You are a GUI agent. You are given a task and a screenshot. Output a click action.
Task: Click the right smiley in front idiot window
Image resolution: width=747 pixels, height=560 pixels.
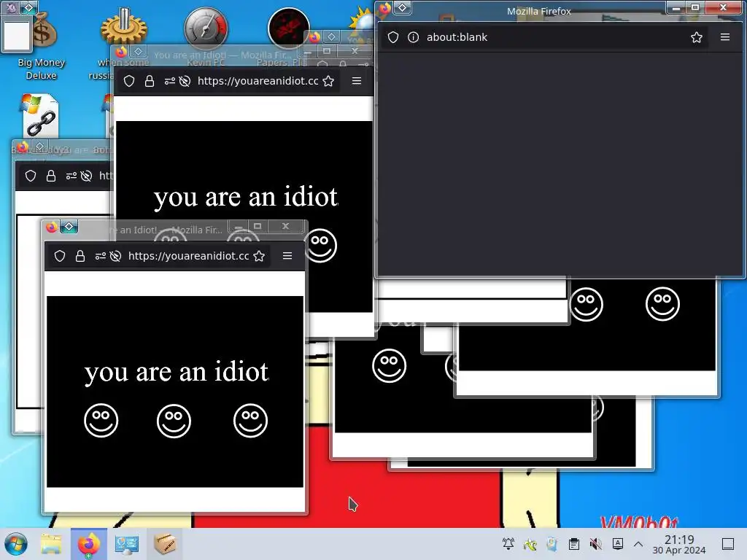(x=251, y=421)
